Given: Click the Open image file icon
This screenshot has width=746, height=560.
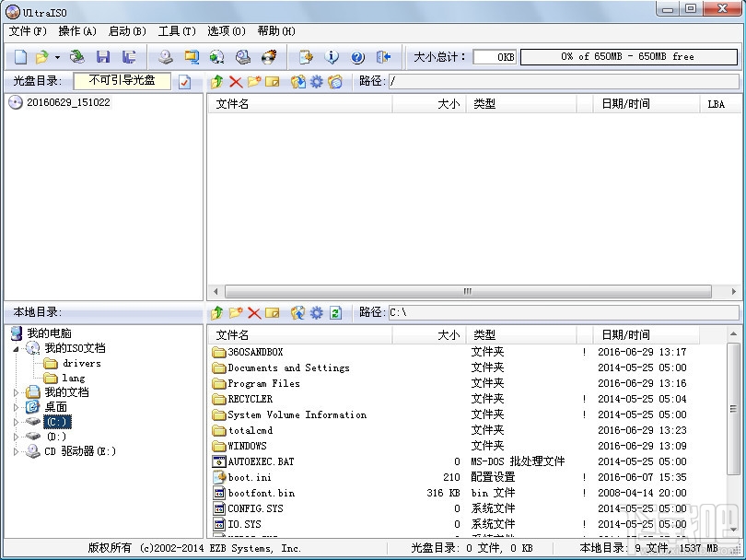Looking at the screenshot, I should tap(41, 57).
